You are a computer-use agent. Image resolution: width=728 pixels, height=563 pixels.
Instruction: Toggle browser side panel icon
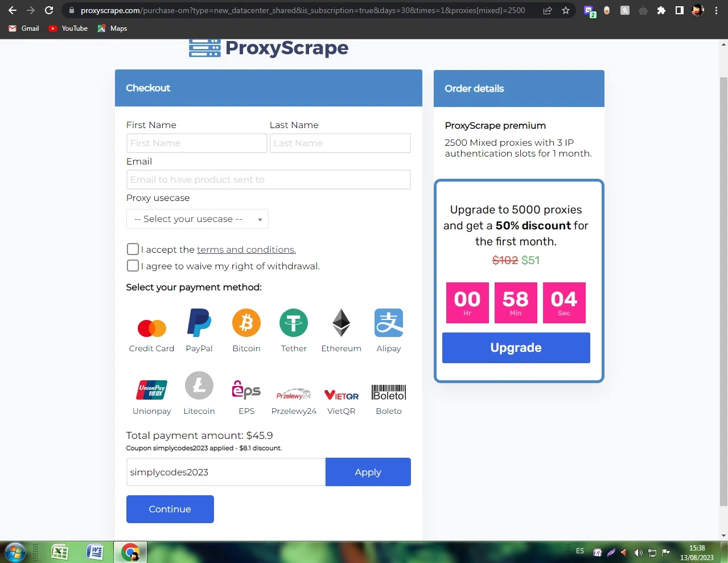[x=679, y=10]
